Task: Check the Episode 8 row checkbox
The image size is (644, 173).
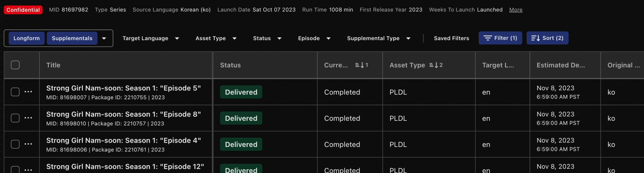Action: pyautogui.click(x=15, y=118)
